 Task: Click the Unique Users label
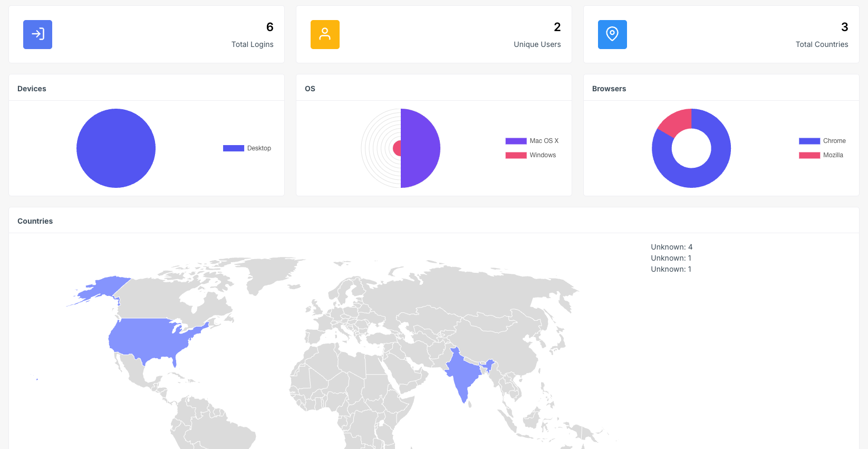click(x=537, y=44)
